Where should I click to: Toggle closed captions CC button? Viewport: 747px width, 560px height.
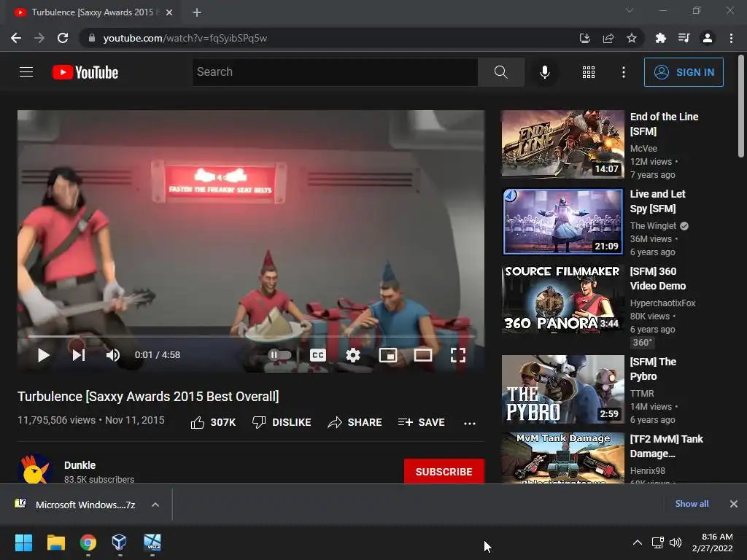tap(318, 355)
